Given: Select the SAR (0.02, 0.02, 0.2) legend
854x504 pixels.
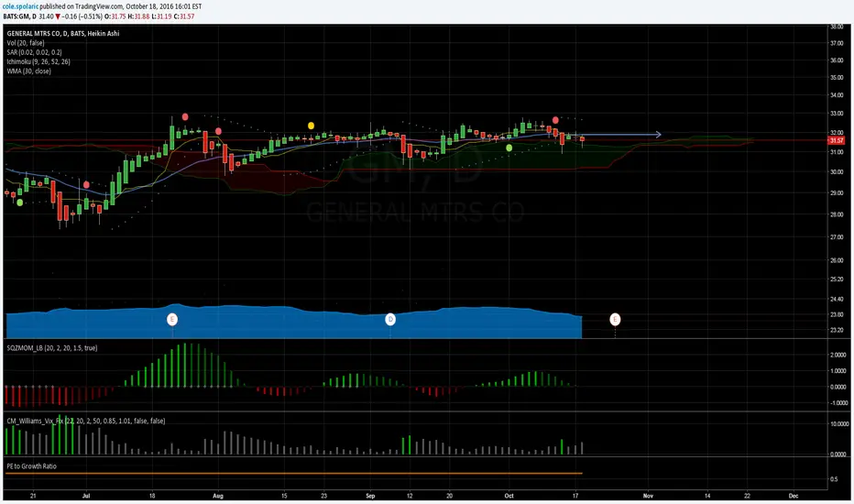Looking at the screenshot, I should click(34, 52).
